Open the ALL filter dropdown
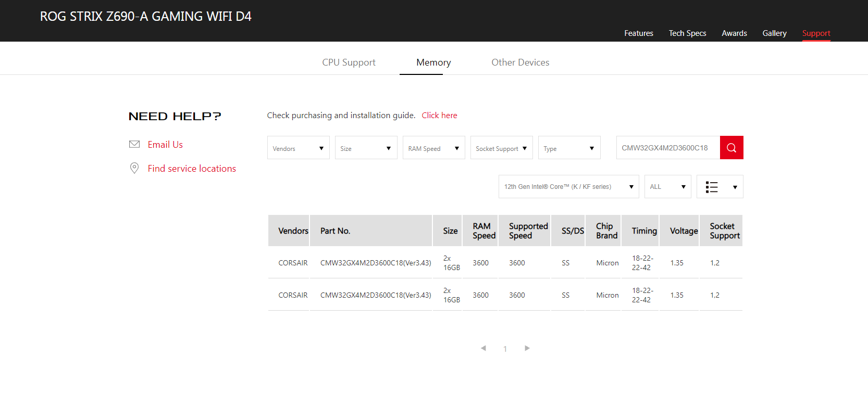 tap(667, 187)
